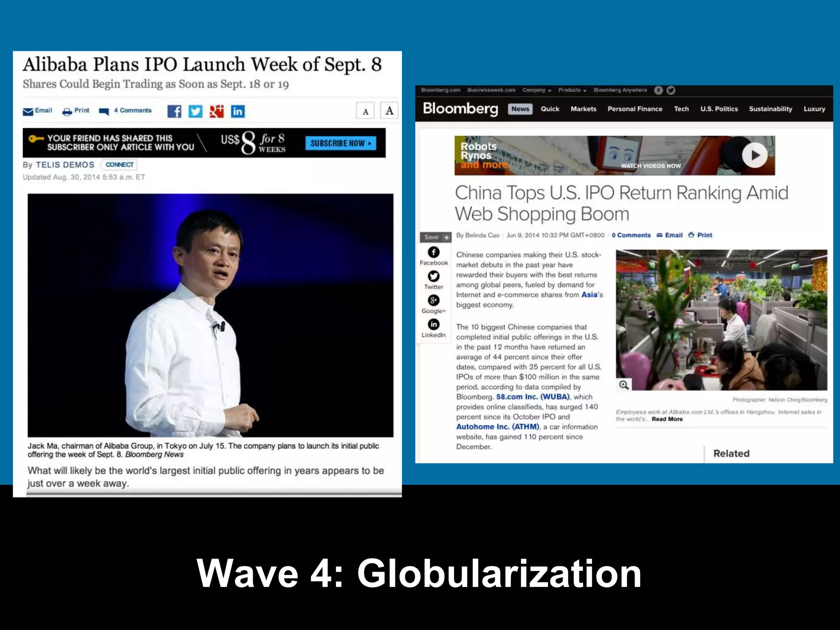The width and height of the screenshot is (840, 630).
Task: Click the magnifier zoom icon on the office photo
Action: (x=624, y=385)
